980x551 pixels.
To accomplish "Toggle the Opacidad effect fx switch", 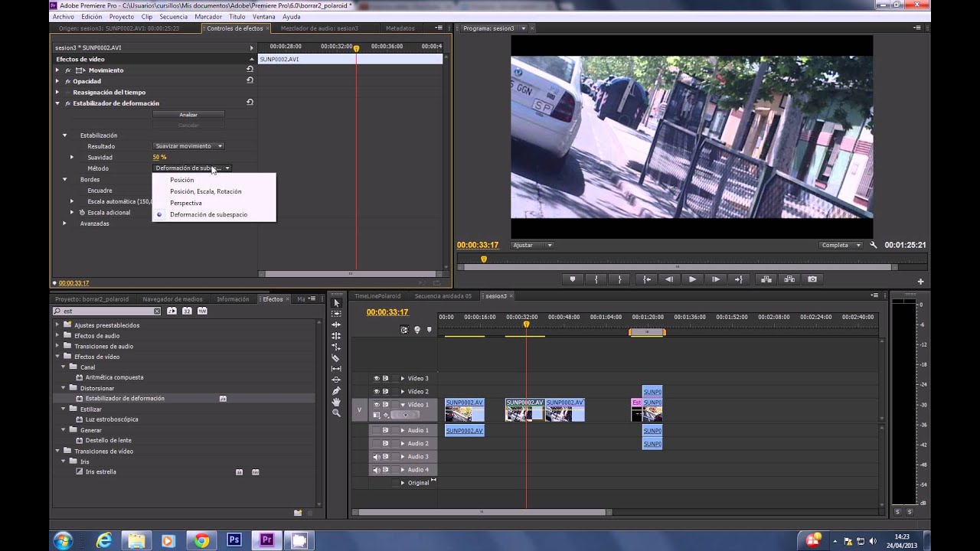I will (x=67, y=81).
